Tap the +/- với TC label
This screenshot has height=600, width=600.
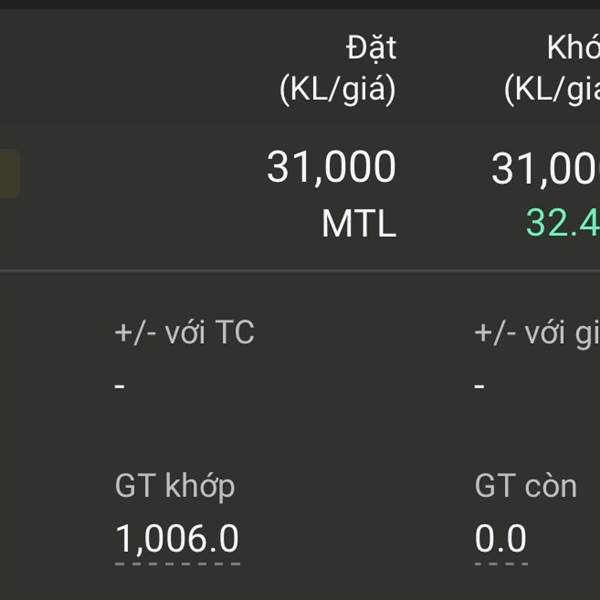(184, 332)
